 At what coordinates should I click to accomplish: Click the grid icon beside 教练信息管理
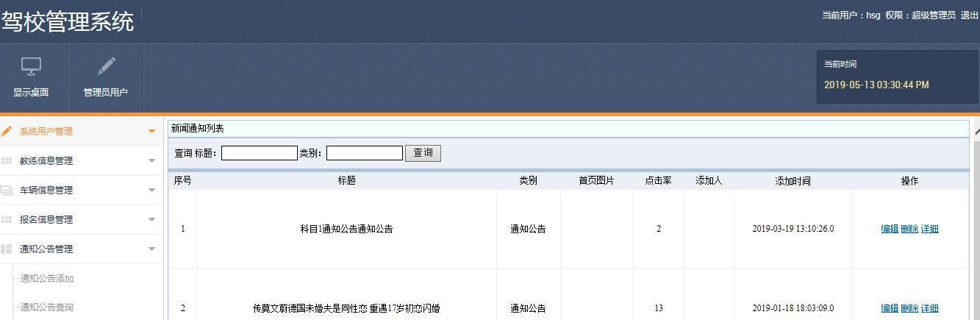[7, 160]
